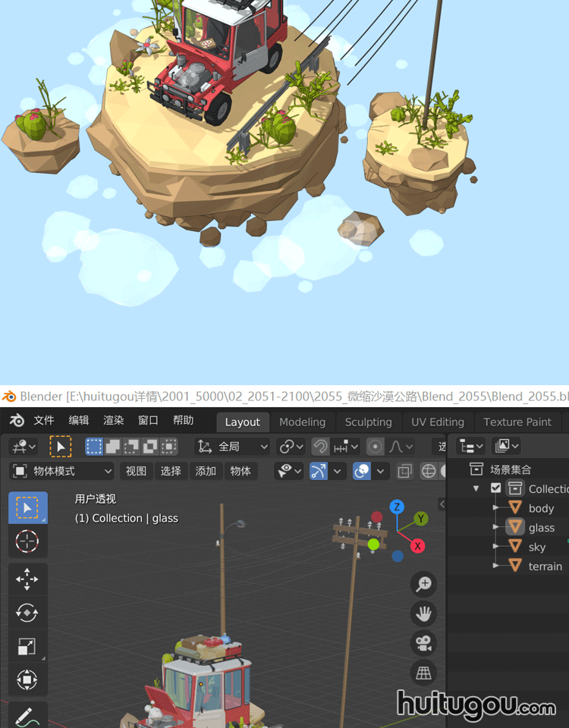Pick the Transform tool
Screen dimensions: 569x728
(27, 679)
